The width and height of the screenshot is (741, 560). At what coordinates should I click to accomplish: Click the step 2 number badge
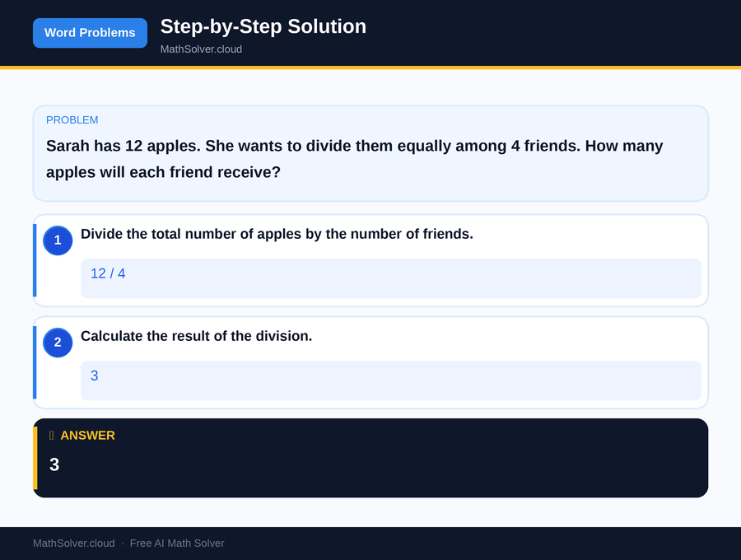57,343
